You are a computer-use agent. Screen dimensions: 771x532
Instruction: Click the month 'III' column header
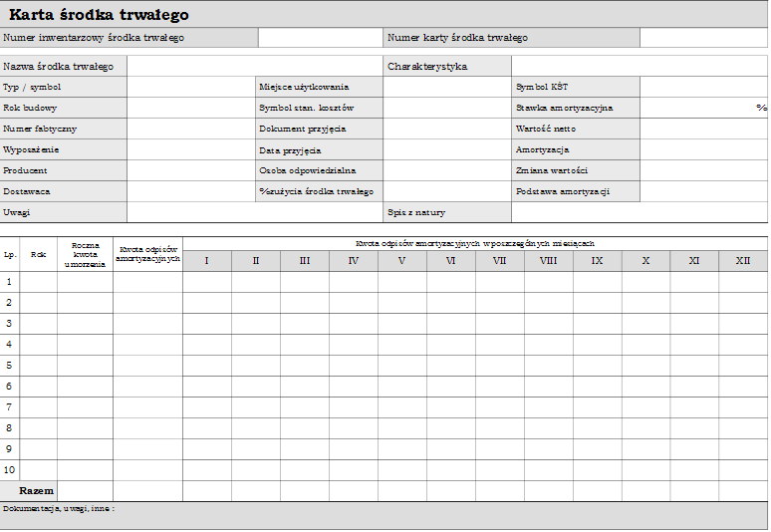[305, 261]
